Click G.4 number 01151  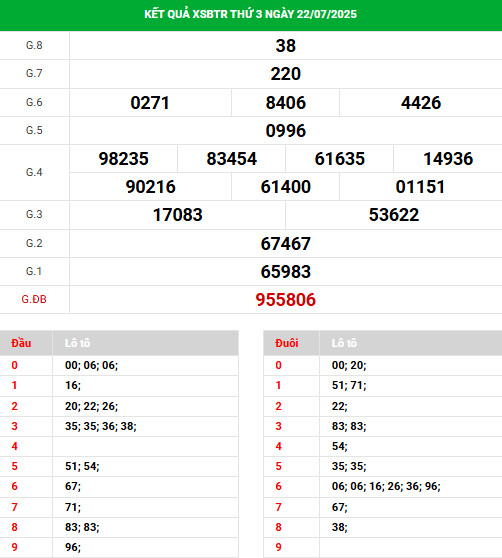click(x=420, y=187)
